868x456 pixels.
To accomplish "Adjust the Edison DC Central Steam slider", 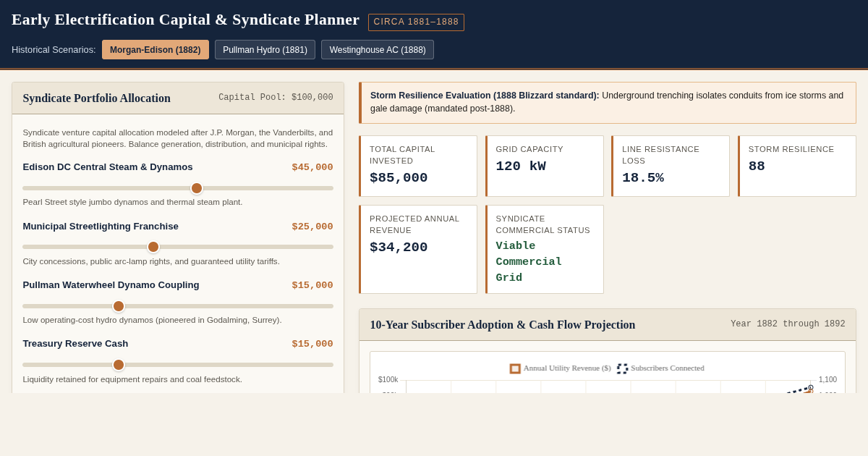I will click(x=178, y=188).
